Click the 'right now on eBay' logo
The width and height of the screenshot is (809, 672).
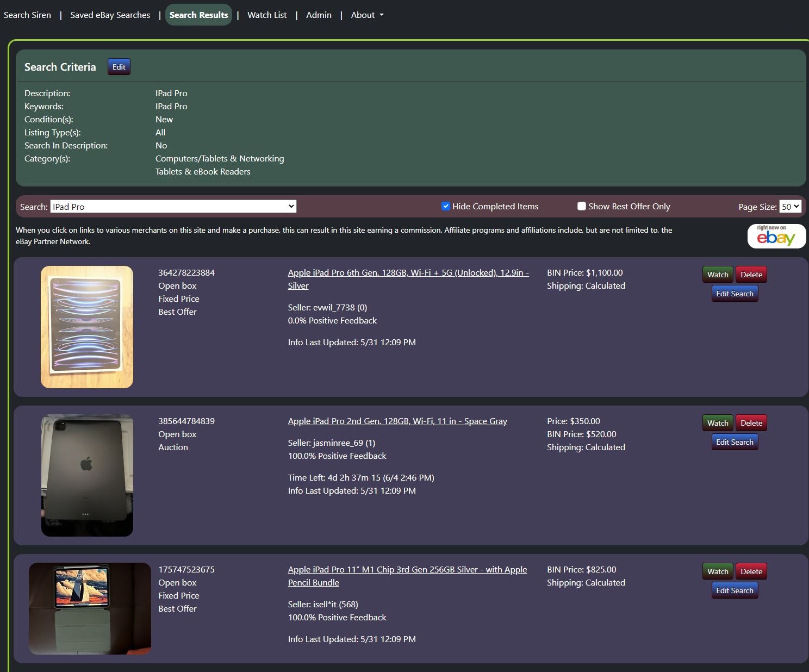coord(776,237)
